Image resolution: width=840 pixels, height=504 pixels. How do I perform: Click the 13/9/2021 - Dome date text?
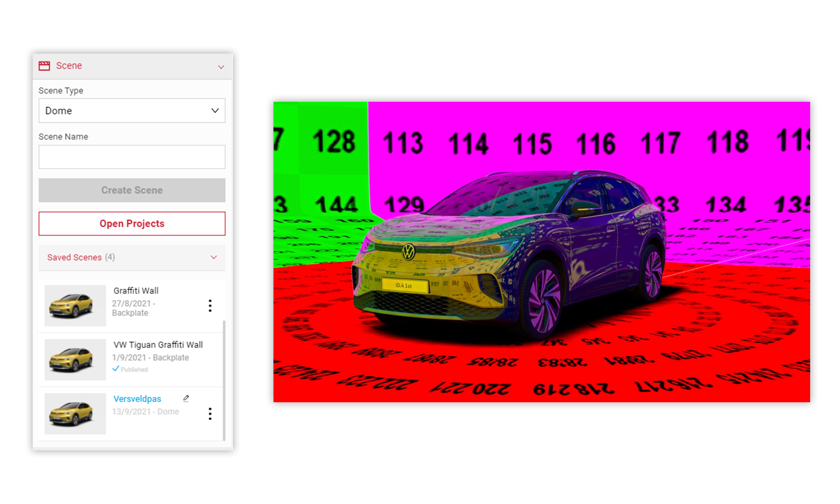146,412
